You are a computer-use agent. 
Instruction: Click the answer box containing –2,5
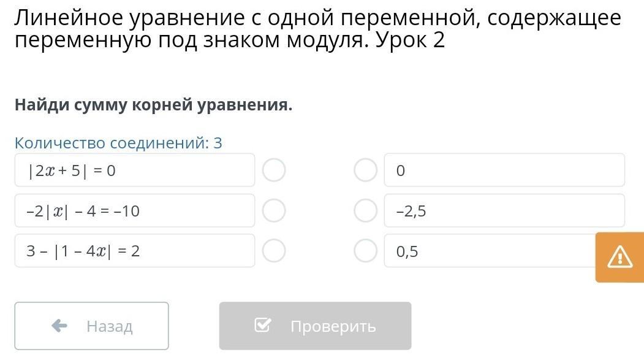coord(504,210)
